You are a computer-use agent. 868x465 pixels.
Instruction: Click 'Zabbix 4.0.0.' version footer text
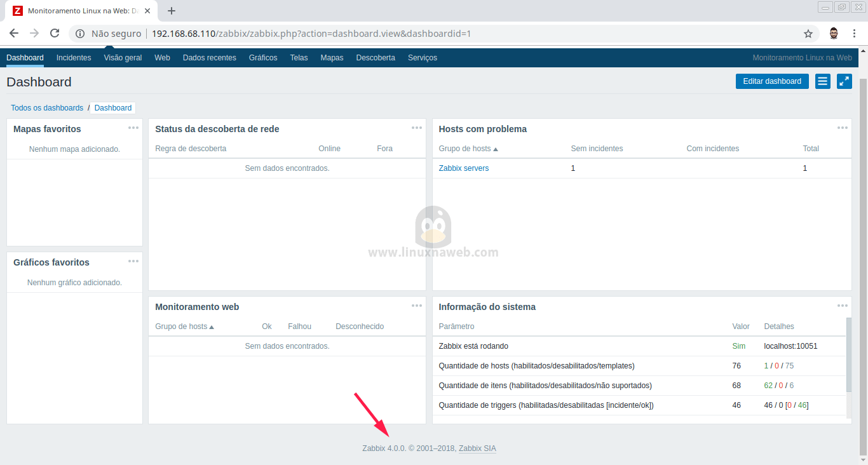click(384, 448)
